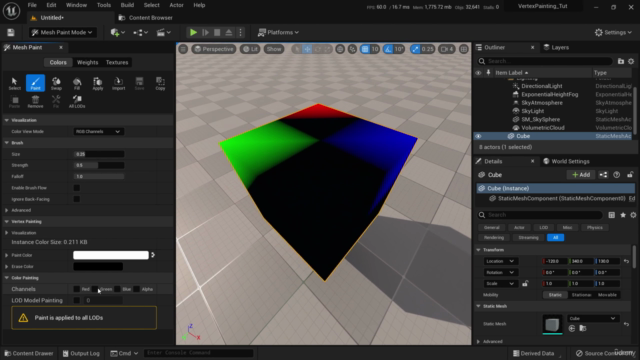Viewport: 640px width, 360px height.
Task: Toggle the Red channel checkbox
Action: click(76, 289)
